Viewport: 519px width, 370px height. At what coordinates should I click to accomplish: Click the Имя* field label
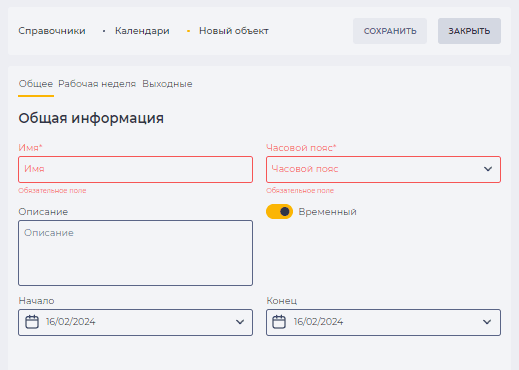coord(30,147)
